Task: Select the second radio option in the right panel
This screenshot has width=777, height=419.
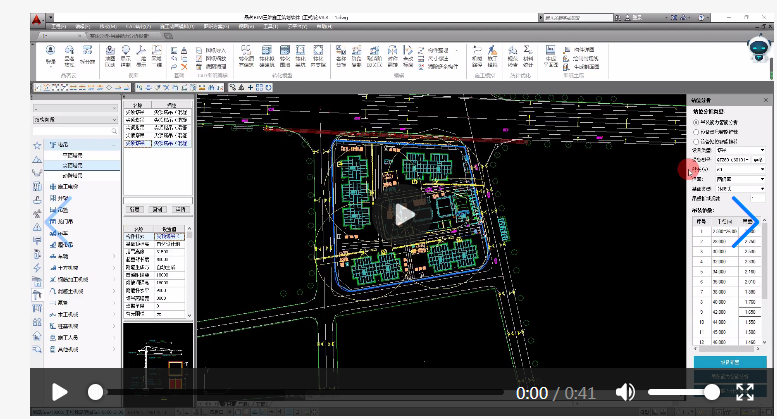Action: [x=696, y=132]
